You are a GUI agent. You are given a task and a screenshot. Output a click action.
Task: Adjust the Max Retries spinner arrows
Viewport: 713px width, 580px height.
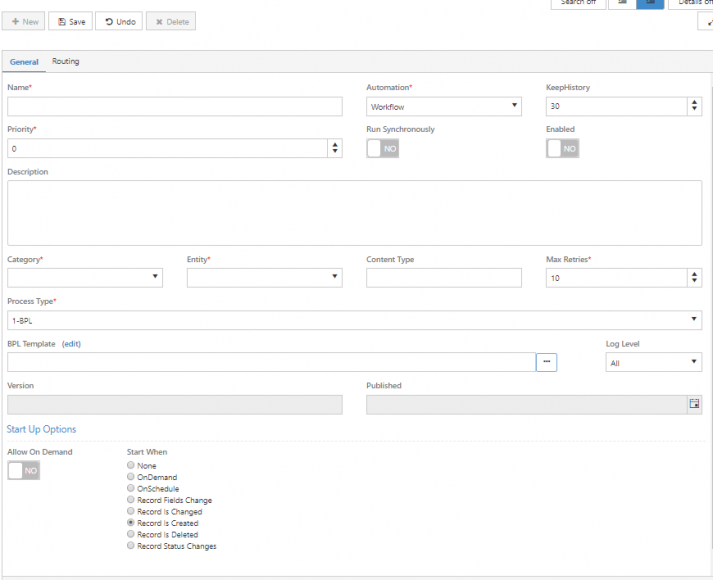694,278
